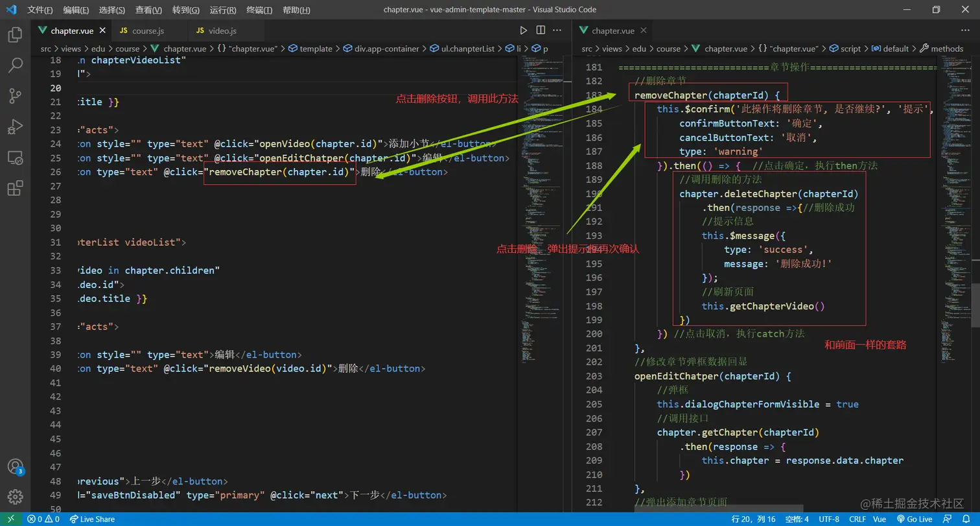Start a Live Share session

click(92, 519)
